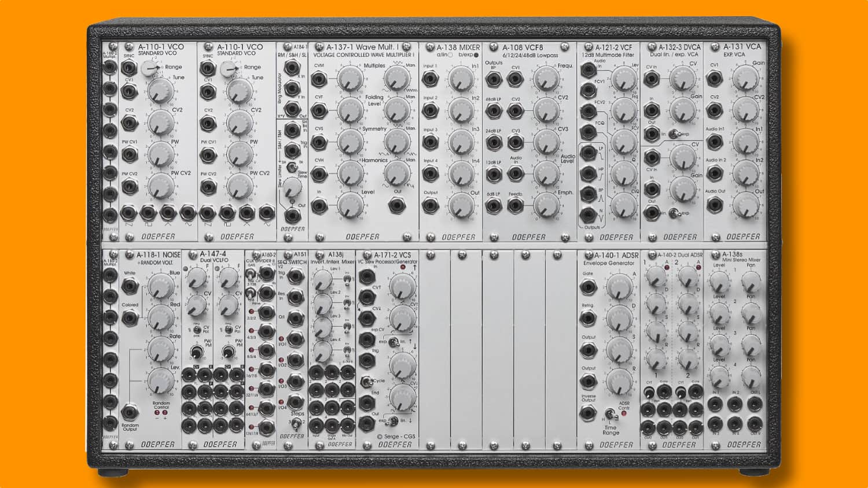Click the 48dB LP output jack on A-108 VCF8

(494, 110)
